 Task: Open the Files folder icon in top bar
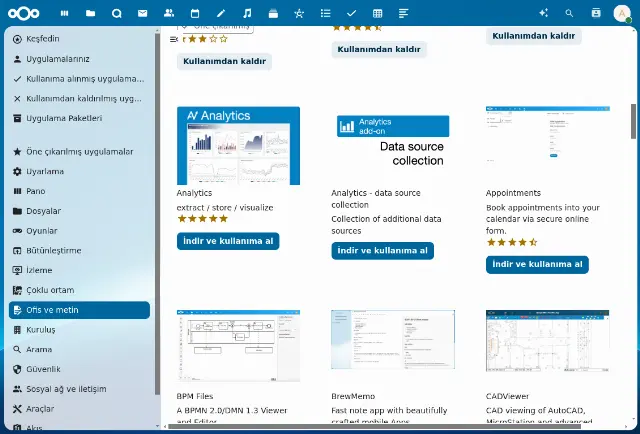tap(91, 13)
